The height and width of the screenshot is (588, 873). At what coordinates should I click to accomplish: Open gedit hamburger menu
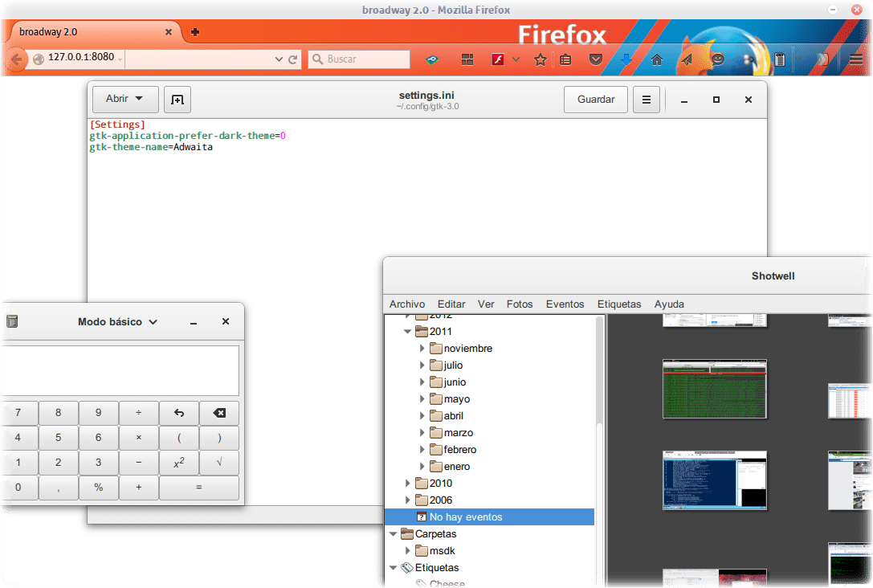(646, 100)
